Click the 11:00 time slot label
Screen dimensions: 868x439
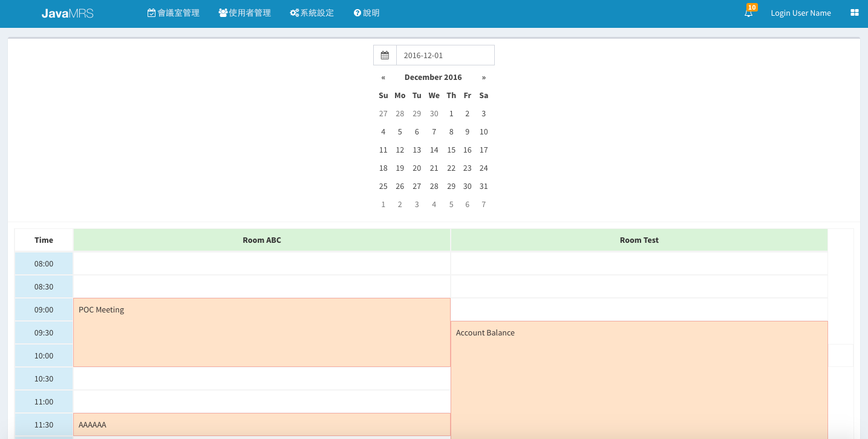pyautogui.click(x=44, y=402)
